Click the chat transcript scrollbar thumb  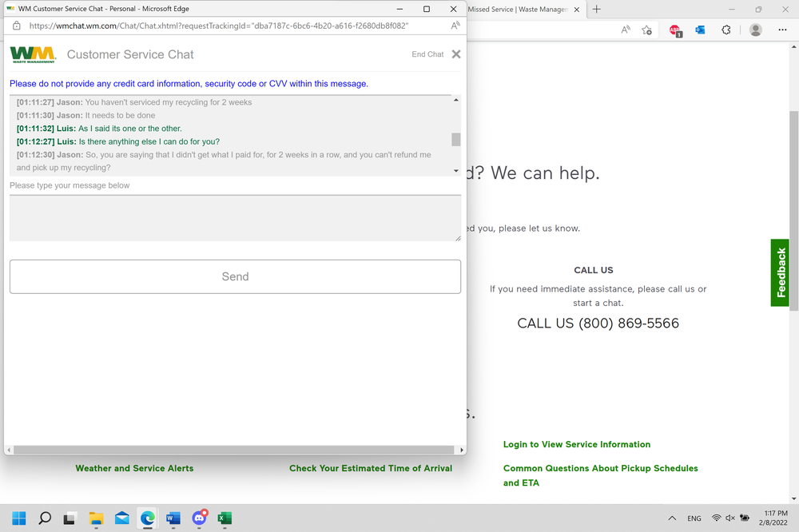click(x=456, y=139)
